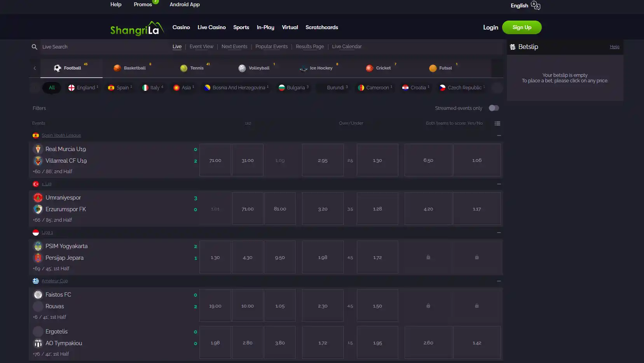Choose the Ice Hockey sport icon
This screenshot has width=644, height=363.
click(x=303, y=68)
